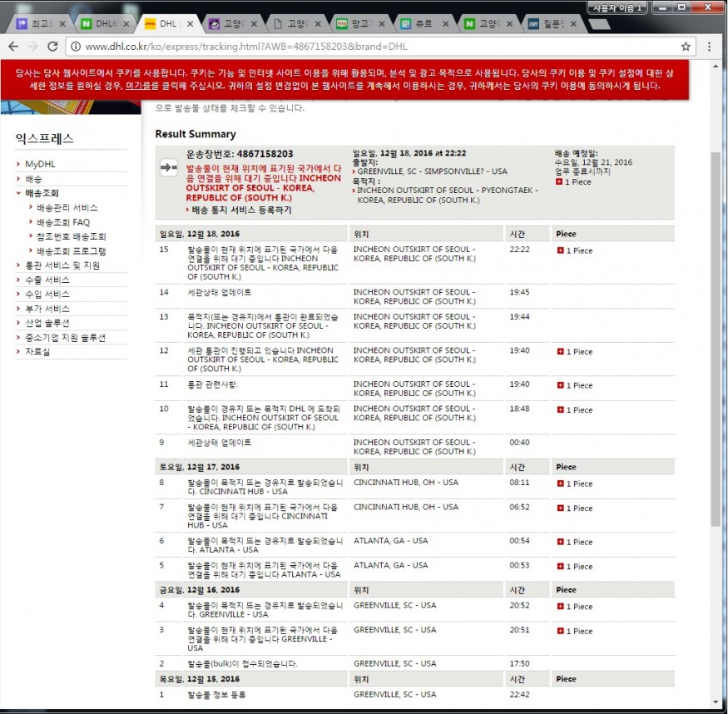This screenshot has width=728, height=714.
Task: Switch to the 최고 tab
Action: 41,23
